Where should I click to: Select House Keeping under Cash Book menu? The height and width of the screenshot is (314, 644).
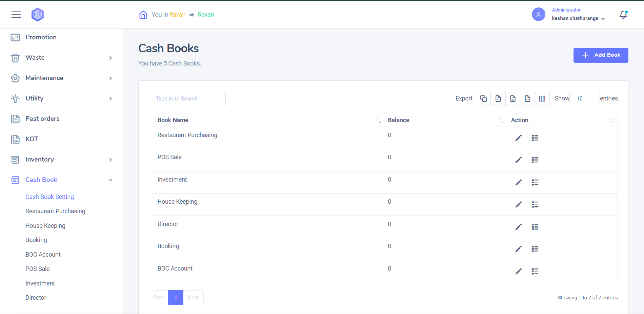pyautogui.click(x=45, y=226)
